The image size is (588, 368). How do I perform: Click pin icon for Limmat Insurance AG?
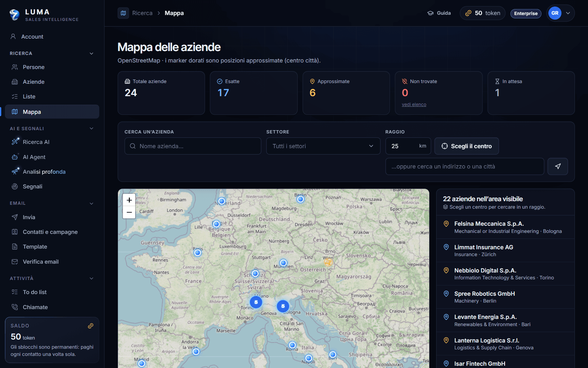[x=446, y=247]
